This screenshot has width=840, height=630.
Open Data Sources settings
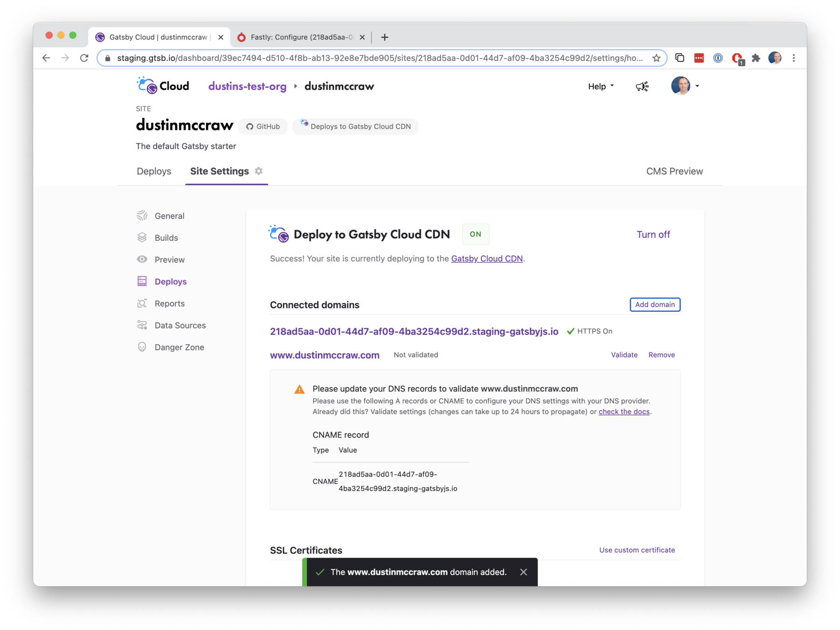point(180,325)
